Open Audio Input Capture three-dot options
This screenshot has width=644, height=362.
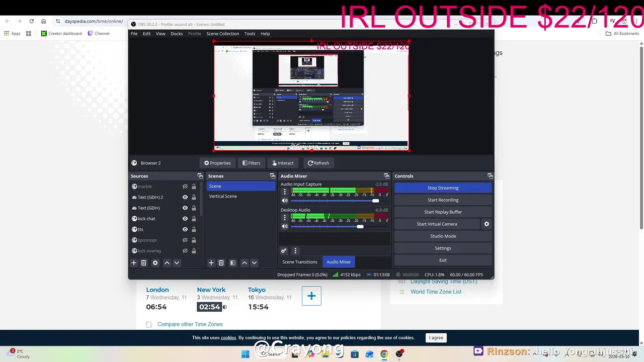pos(285,192)
